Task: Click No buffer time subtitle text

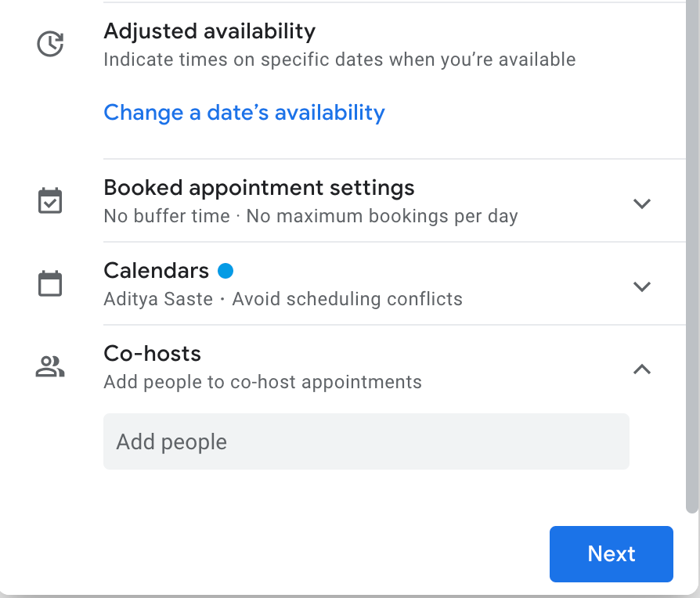Action: pos(311,216)
